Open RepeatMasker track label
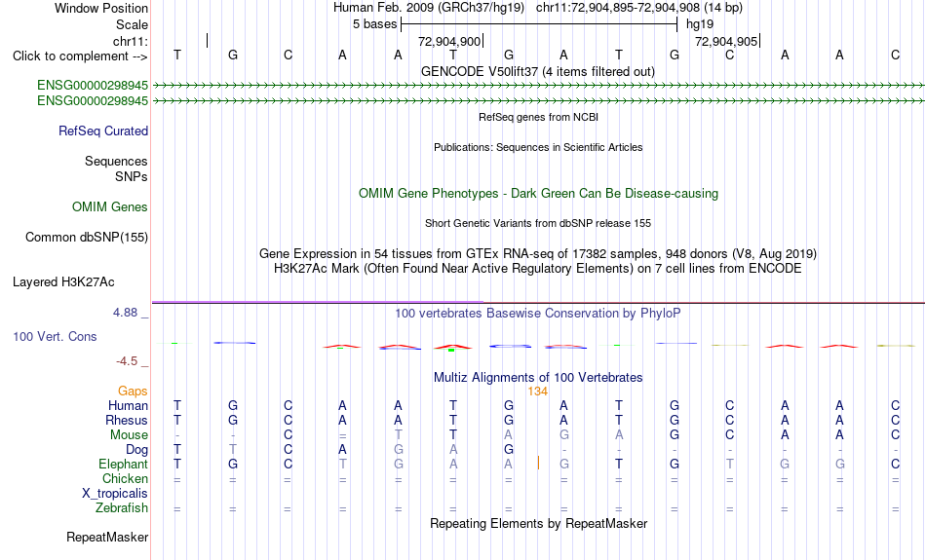Screen dimensions: 926x560 (x=107, y=537)
